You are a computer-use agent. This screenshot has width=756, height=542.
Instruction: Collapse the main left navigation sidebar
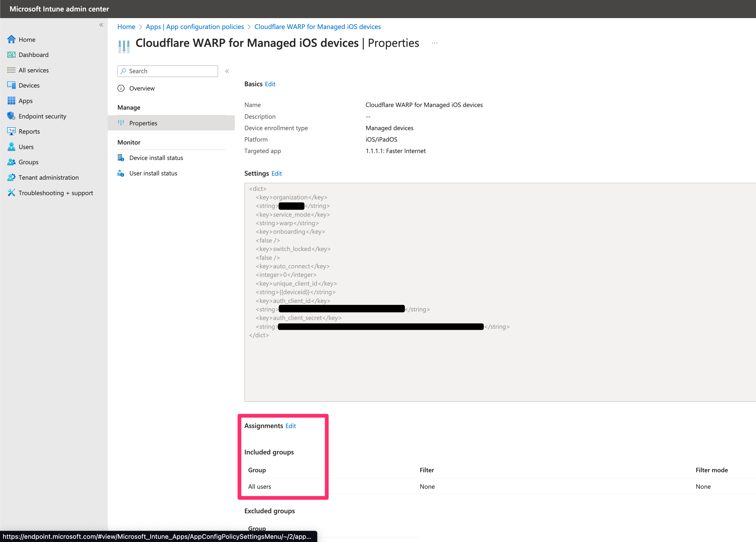(101, 25)
